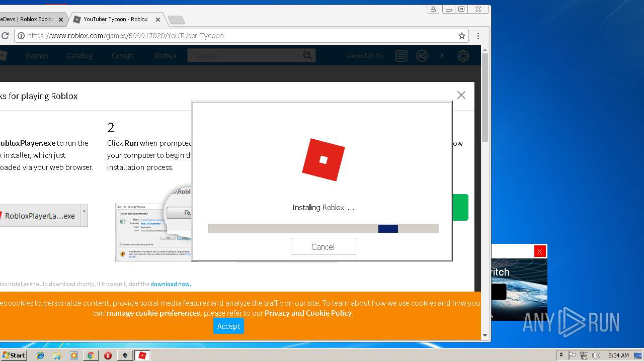Click the page scrollbar up arrow
The width and height of the screenshot is (644, 362).
click(x=485, y=49)
